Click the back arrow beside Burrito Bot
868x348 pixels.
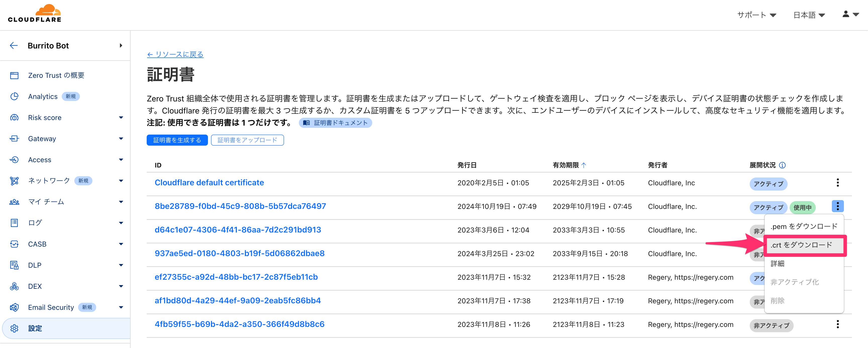[x=14, y=45]
